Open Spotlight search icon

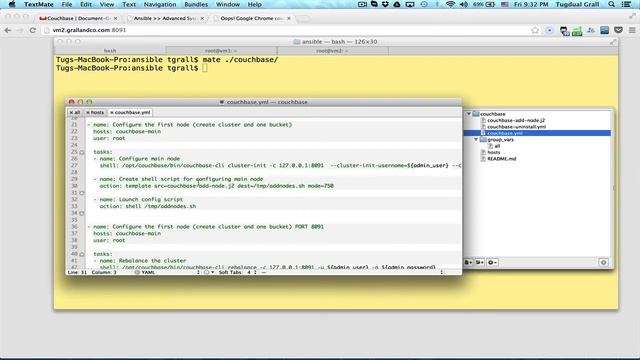click(x=611, y=4)
